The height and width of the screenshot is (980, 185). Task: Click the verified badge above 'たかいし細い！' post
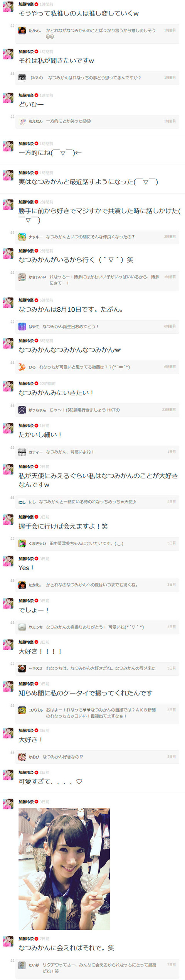pyautogui.click(x=37, y=426)
